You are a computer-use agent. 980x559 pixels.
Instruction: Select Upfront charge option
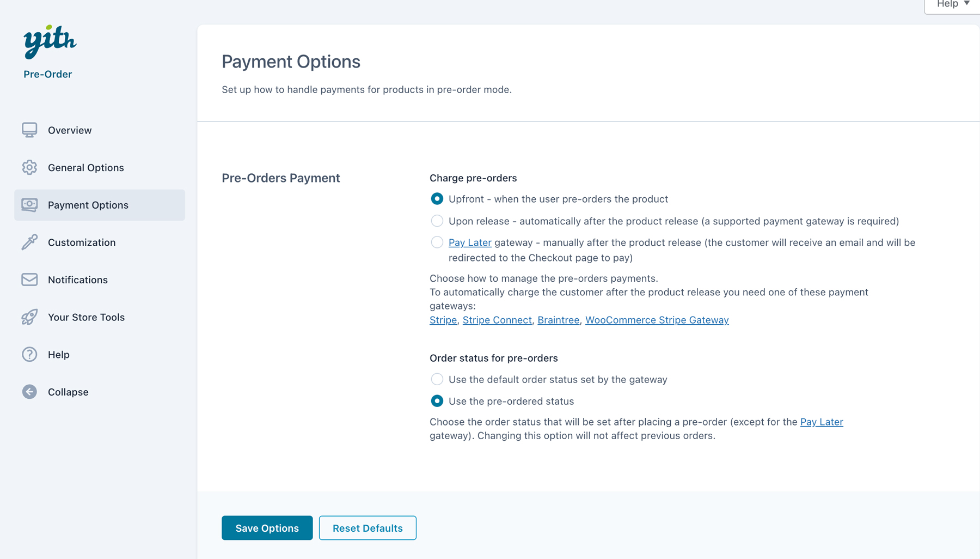tap(437, 199)
